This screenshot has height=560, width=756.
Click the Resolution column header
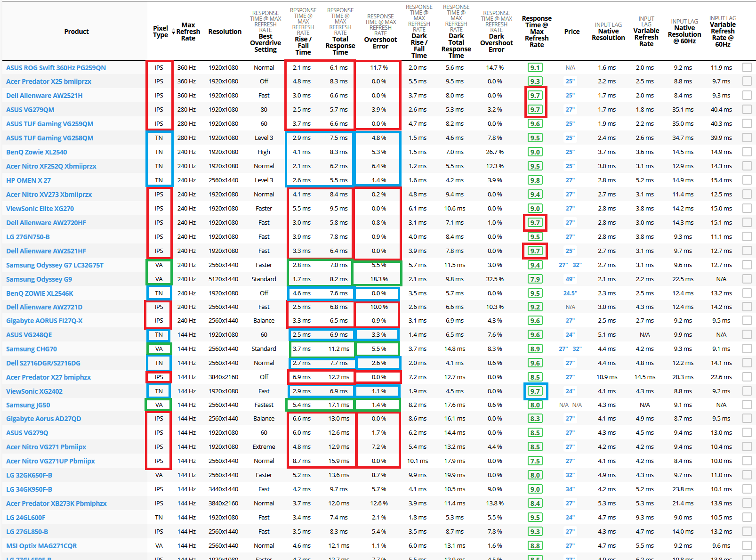225,32
